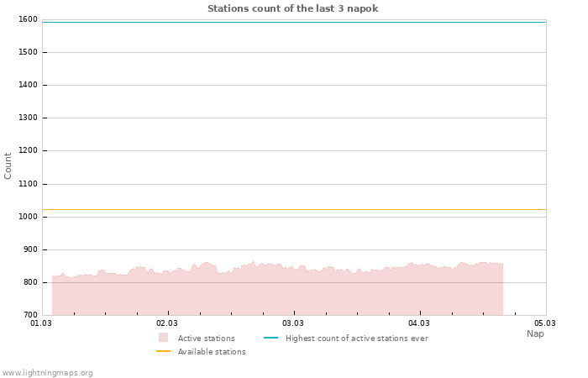Click the Nap x-axis label

(535, 333)
